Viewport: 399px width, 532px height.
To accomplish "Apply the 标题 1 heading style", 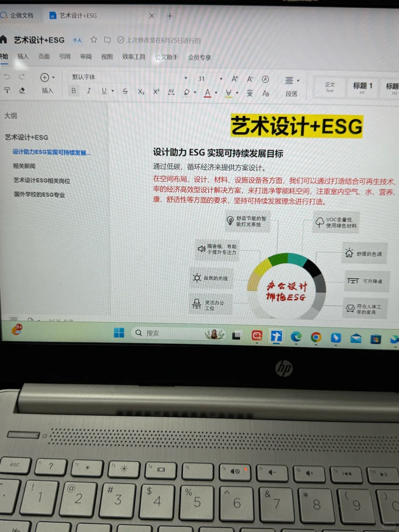I will (362, 88).
